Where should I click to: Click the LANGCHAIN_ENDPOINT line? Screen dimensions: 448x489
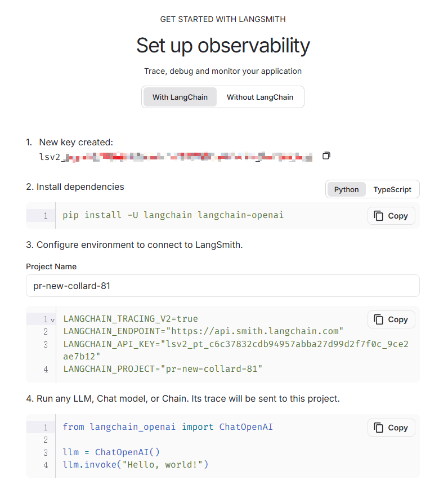coord(203,331)
